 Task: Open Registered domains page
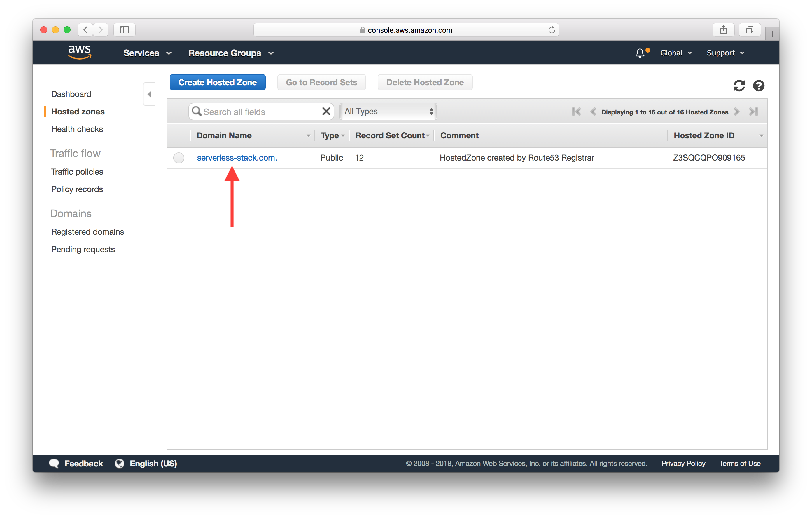[87, 232]
